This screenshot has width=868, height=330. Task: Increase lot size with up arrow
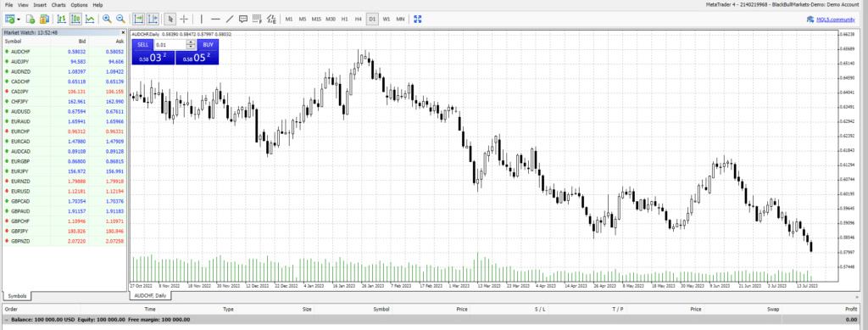pos(191,42)
